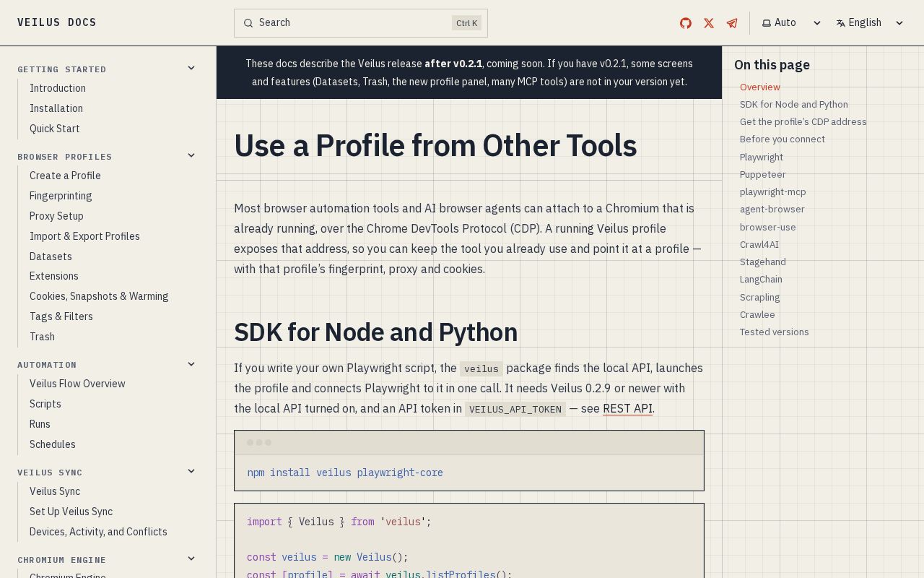Focus the Search docs field

[361, 23]
